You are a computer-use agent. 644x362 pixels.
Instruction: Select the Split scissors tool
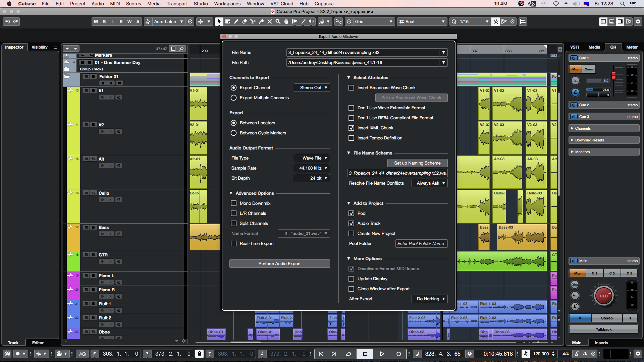[x=253, y=21]
